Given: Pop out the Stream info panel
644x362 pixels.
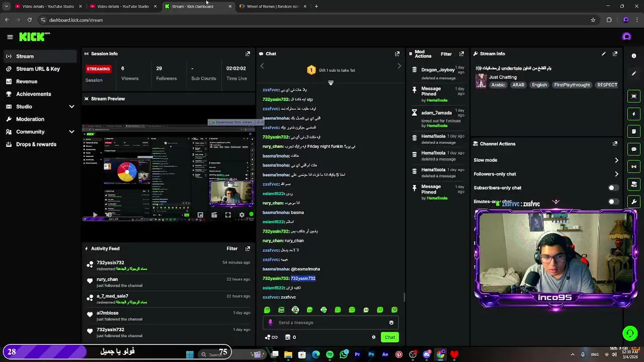Looking at the screenshot, I should tap(615, 54).
